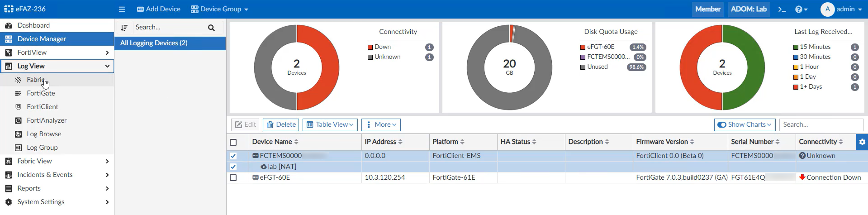This screenshot has width=868, height=215.
Task: Open the CLI console icon
Action: click(x=782, y=9)
